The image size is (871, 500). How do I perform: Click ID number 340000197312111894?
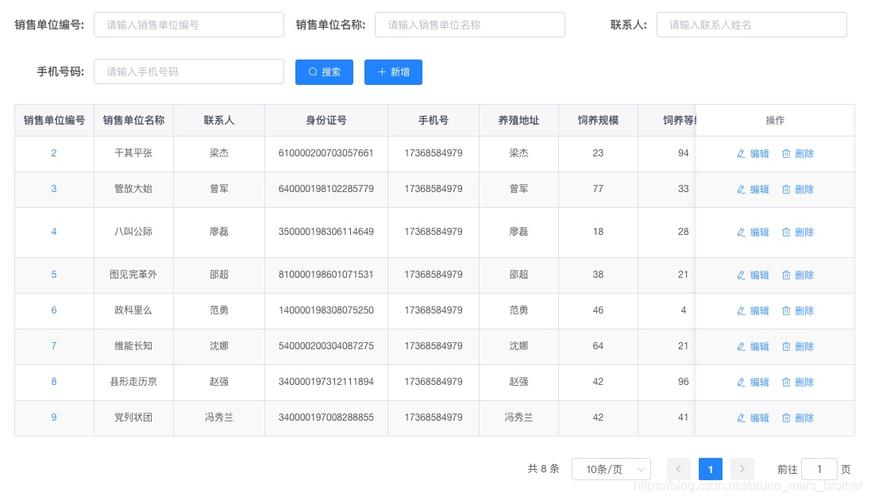coord(326,382)
